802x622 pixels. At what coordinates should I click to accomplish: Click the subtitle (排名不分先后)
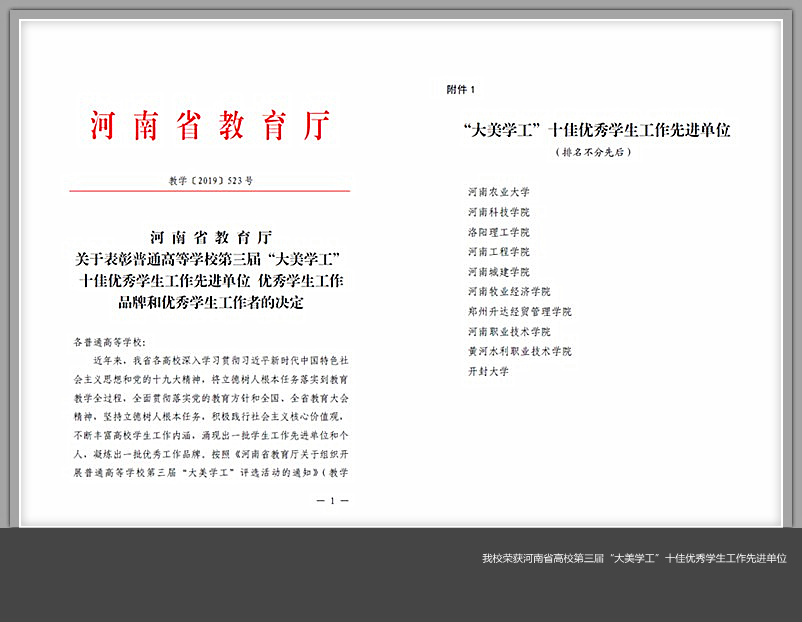pyautogui.click(x=594, y=153)
